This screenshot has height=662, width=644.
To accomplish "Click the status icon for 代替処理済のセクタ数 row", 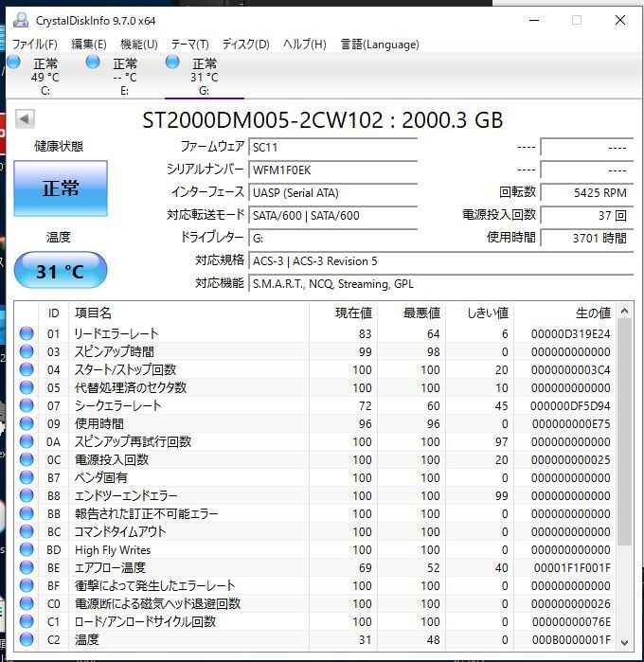I will tap(27, 387).
